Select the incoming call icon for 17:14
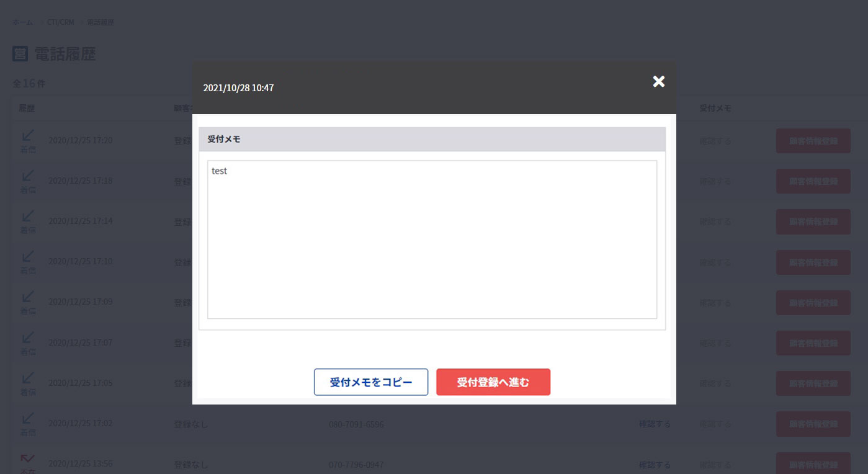 pos(28,216)
